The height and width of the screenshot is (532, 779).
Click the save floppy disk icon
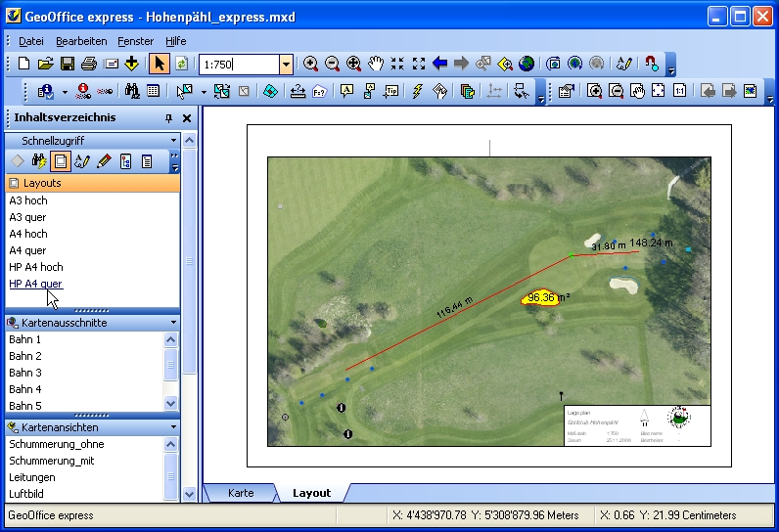(x=68, y=64)
